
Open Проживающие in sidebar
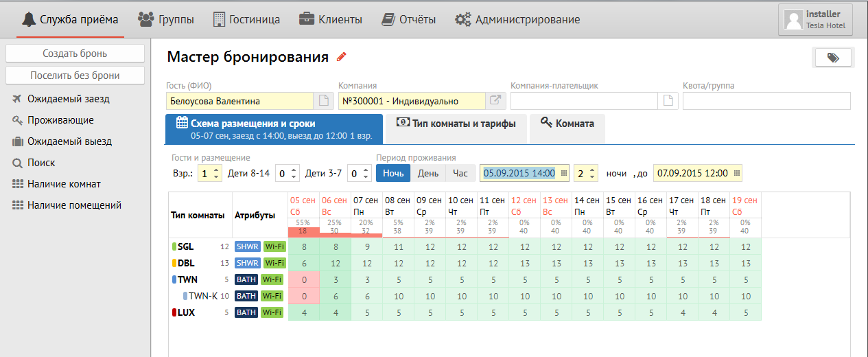click(54, 120)
